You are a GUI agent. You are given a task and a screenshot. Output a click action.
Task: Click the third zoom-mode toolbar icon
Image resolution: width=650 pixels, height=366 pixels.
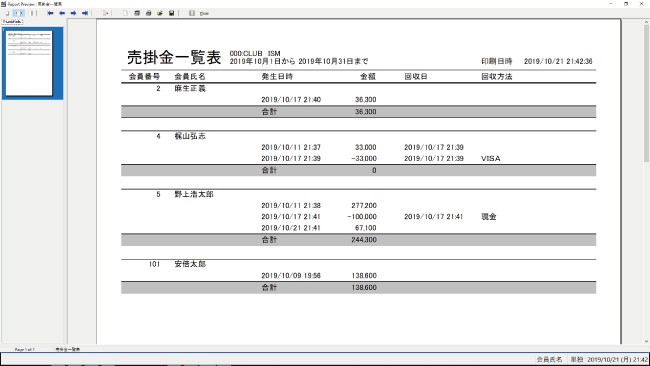pos(32,13)
